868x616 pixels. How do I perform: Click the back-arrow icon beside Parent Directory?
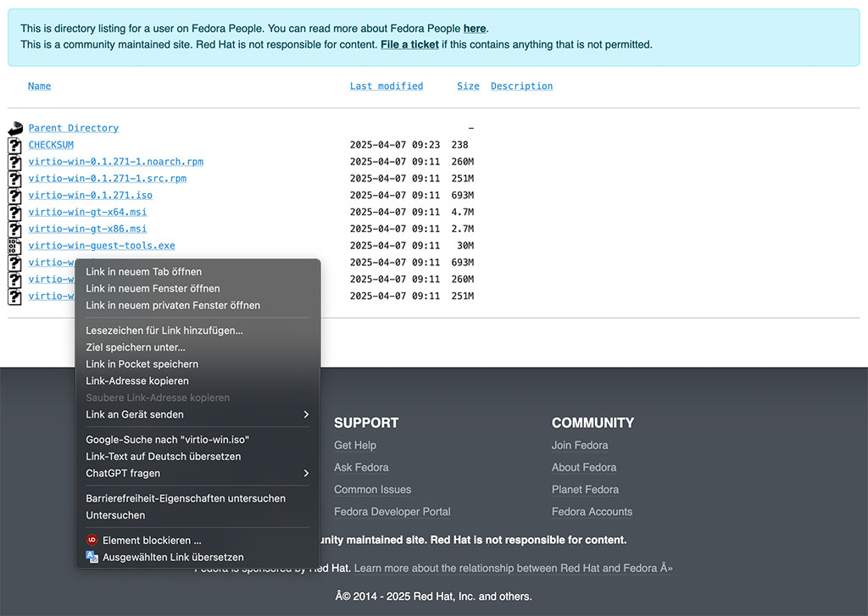[15, 129]
